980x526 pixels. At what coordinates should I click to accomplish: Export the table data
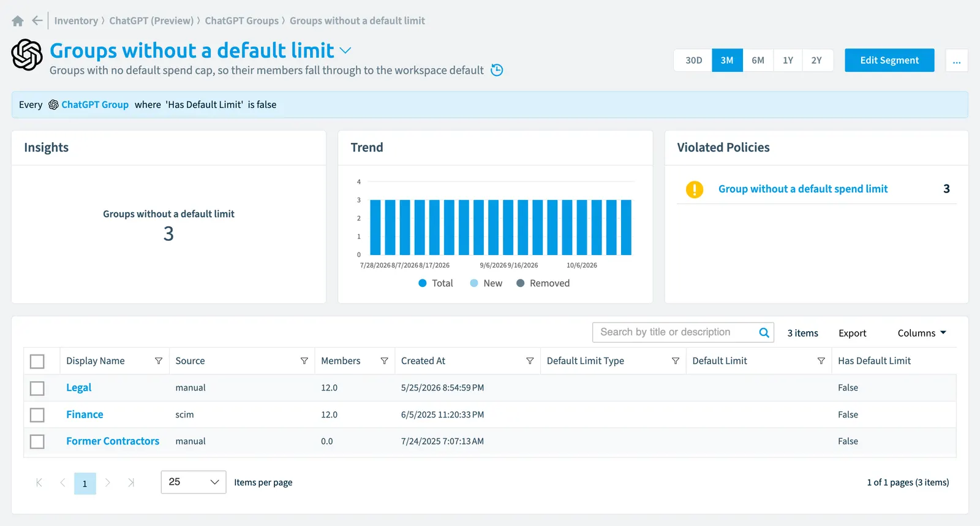click(x=853, y=333)
